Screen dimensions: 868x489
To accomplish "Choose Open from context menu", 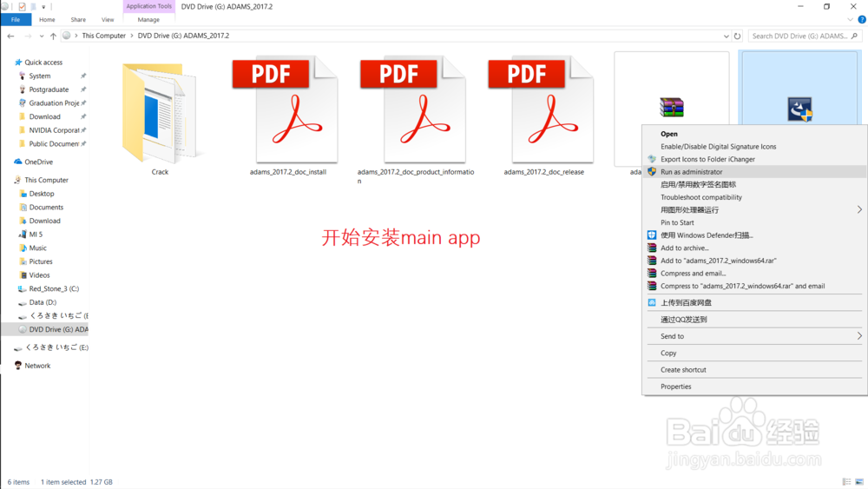I will click(754, 134).
